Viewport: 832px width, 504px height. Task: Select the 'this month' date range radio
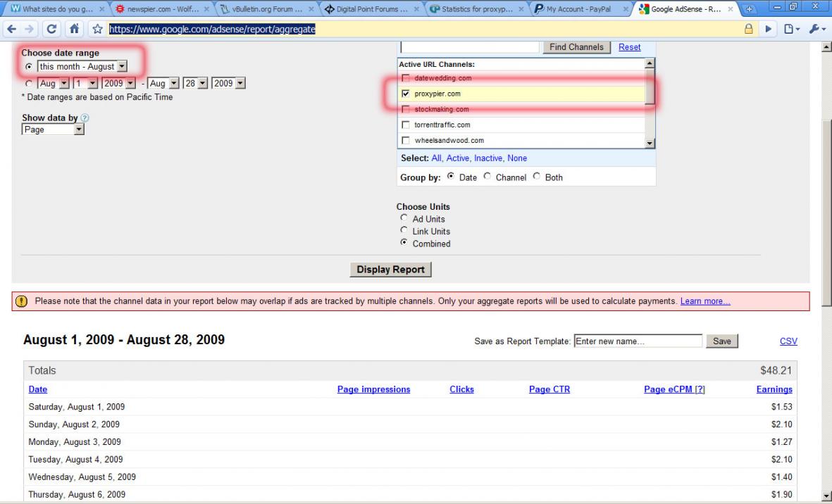[29, 67]
